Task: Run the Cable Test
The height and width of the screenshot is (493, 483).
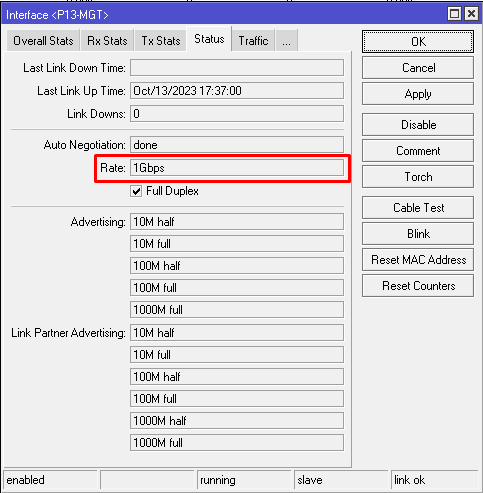Action: coord(418,208)
